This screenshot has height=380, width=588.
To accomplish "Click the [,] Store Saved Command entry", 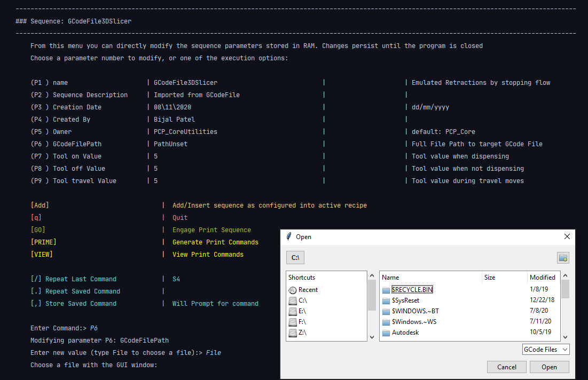I will coord(74,304).
